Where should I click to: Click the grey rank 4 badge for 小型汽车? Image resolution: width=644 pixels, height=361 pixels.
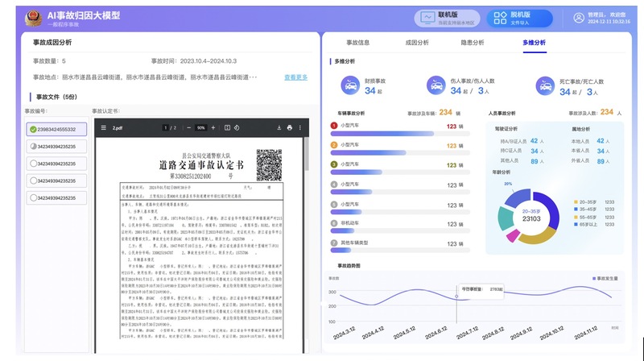[334, 185]
